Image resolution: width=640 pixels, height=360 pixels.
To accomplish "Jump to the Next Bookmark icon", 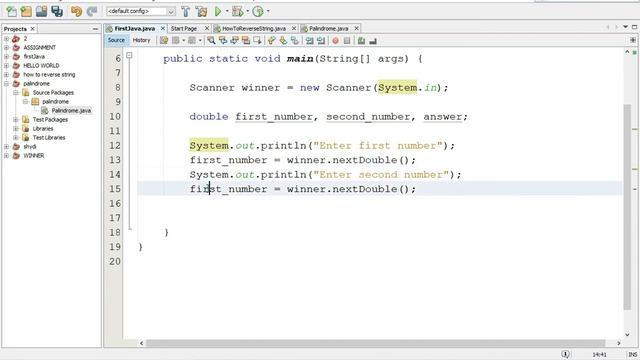I will click(283, 40).
